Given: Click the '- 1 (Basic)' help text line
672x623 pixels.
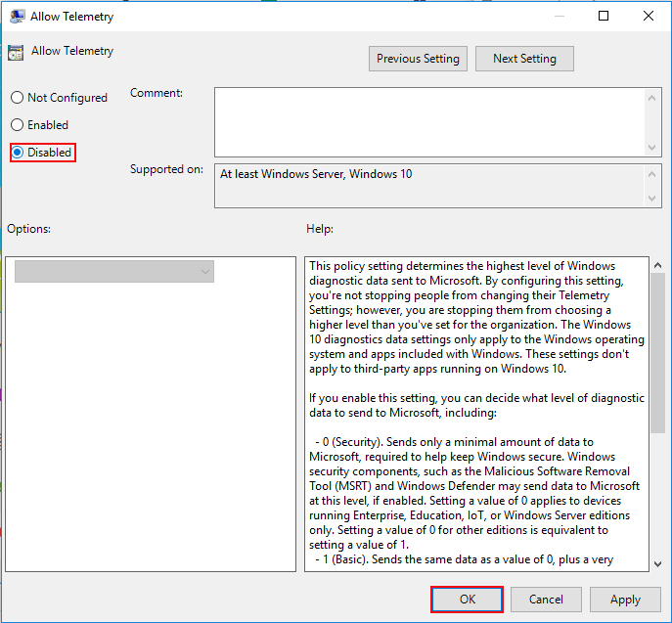Looking at the screenshot, I should [x=465, y=559].
